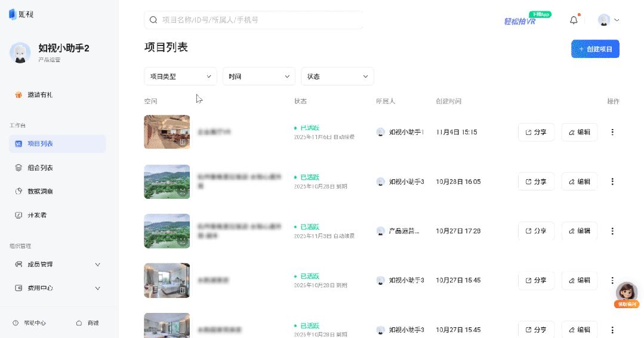The image size is (644, 338).
Task: Click 分享 in 10月28日 16:05 row
Action: [x=536, y=182]
